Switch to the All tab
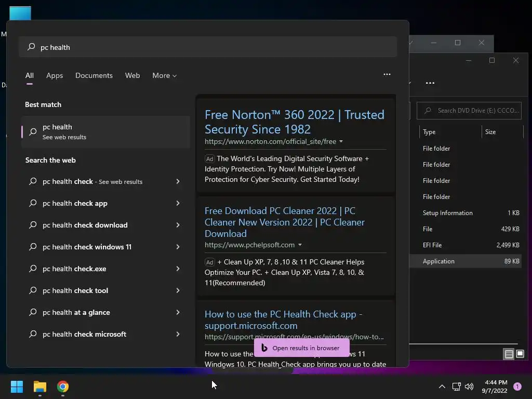The image size is (532, 399). click(x=30, y=76)
